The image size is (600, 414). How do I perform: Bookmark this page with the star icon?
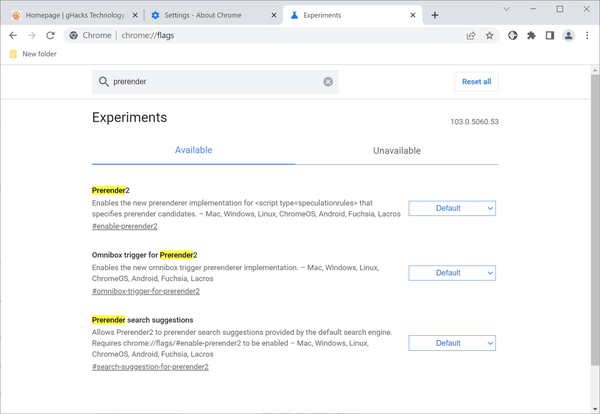coord(489,36)
